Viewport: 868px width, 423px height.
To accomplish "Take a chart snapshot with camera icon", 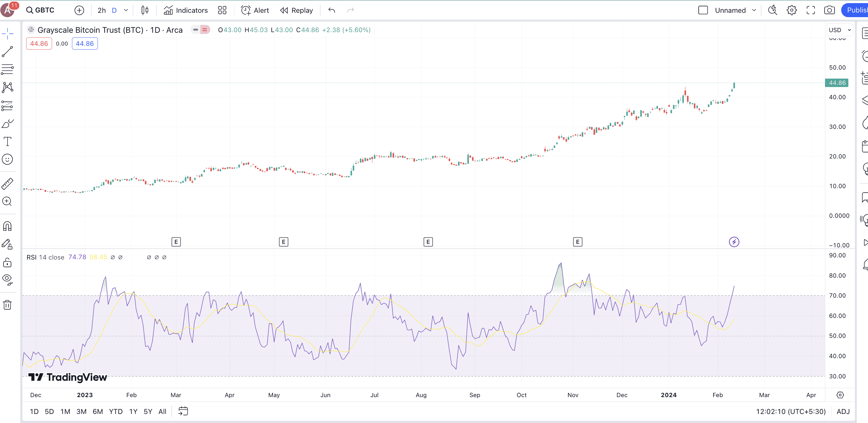I will coord(829,10).
